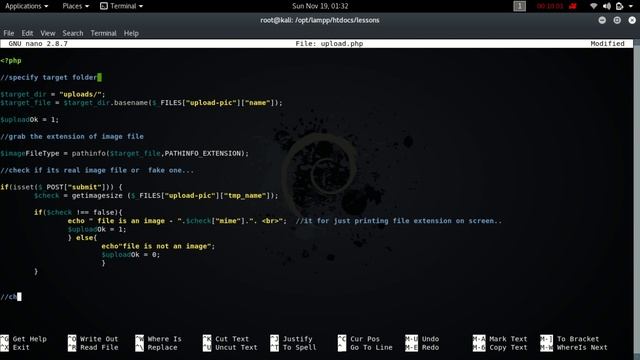Click the '$uploadOk = 1;' line near top

tap(29, 120)
